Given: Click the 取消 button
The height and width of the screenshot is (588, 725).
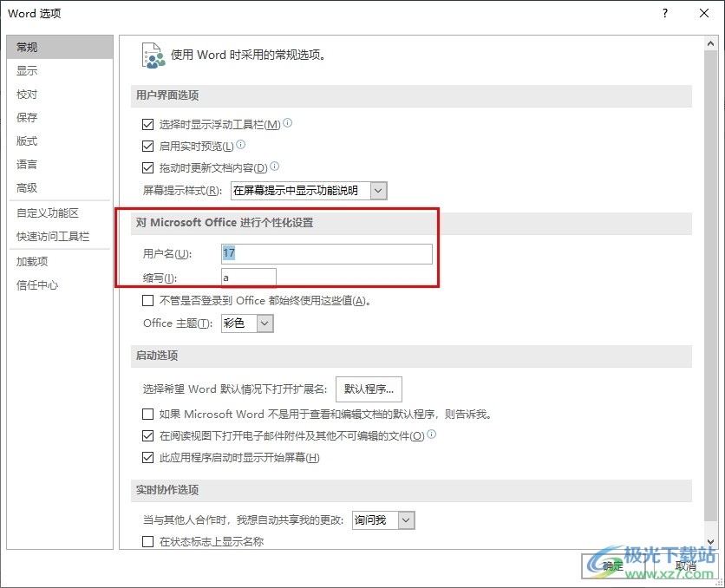Looking at the screenshot, I should click(x=685, y=565).
